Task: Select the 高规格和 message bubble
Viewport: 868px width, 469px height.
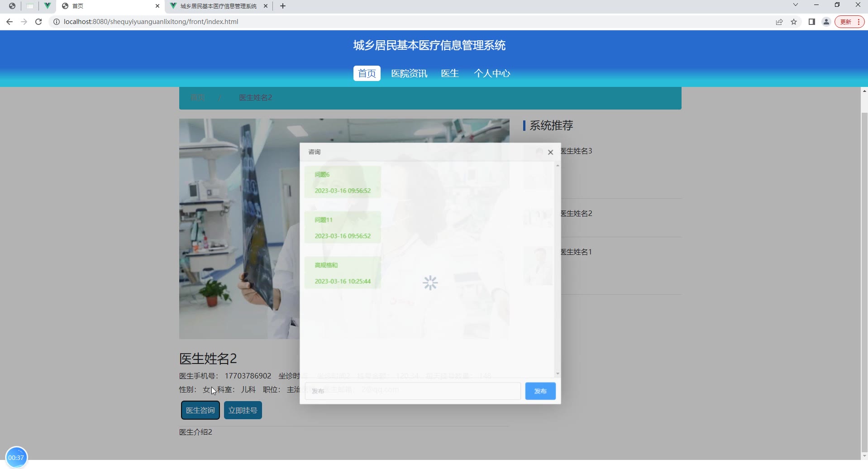Action: point(343,273)
